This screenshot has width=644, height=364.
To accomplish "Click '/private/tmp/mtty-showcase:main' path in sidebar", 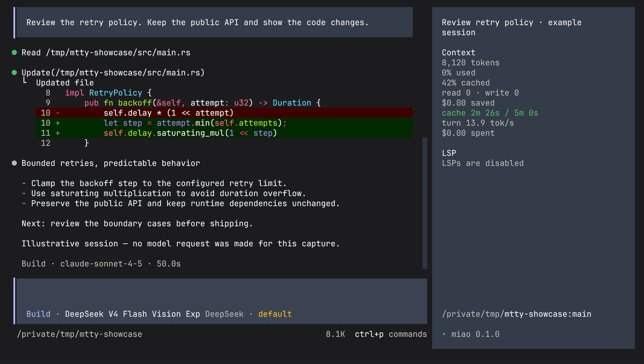I will [516, 314].
